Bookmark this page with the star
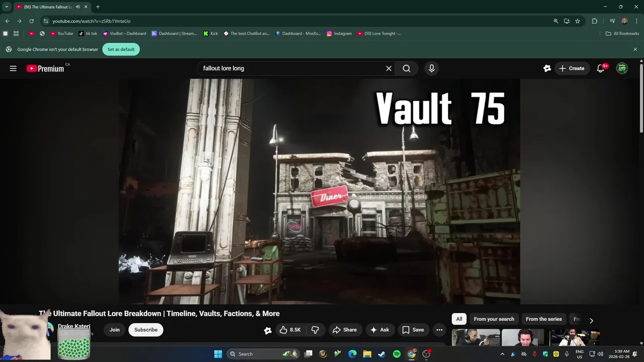Viewport: 644px width, 362px height. (x=578, y=21)
